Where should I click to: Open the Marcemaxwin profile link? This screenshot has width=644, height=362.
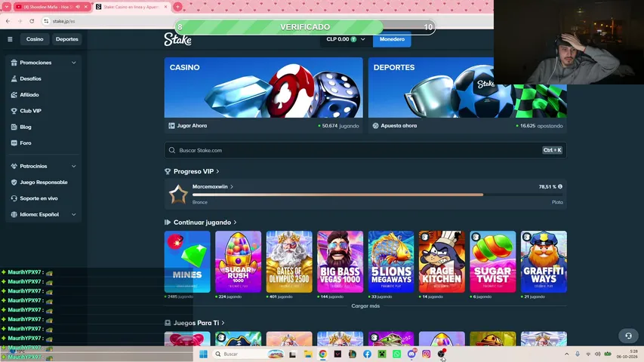(x=213, y=187)
